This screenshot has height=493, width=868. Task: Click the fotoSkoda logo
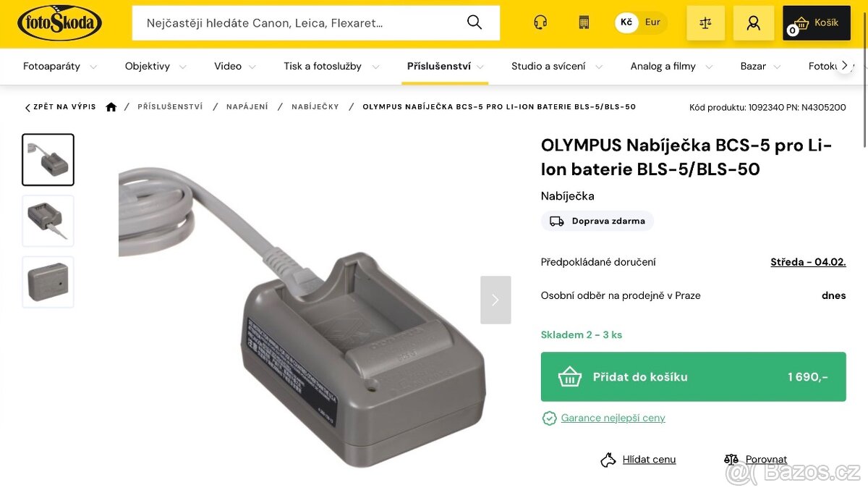[59, 23]
